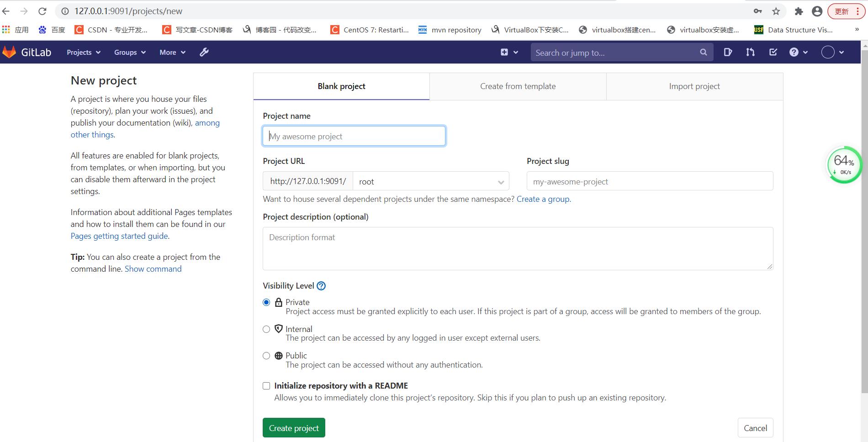Open the merge requests icon
The image size is (868, 442).
pos(750,52)
